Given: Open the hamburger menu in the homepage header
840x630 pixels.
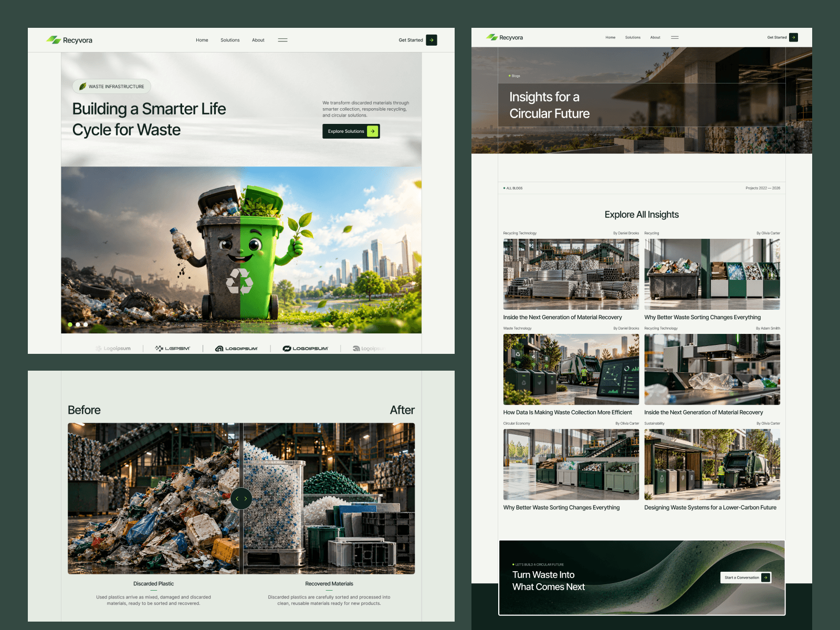Looking at the screenshot, I should tap(282, 40).
